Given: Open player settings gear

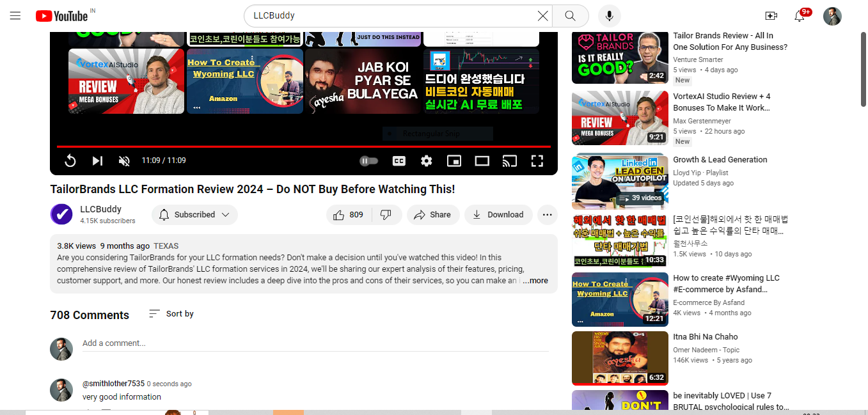Looking at the screenshot, I should click(427, 161).
